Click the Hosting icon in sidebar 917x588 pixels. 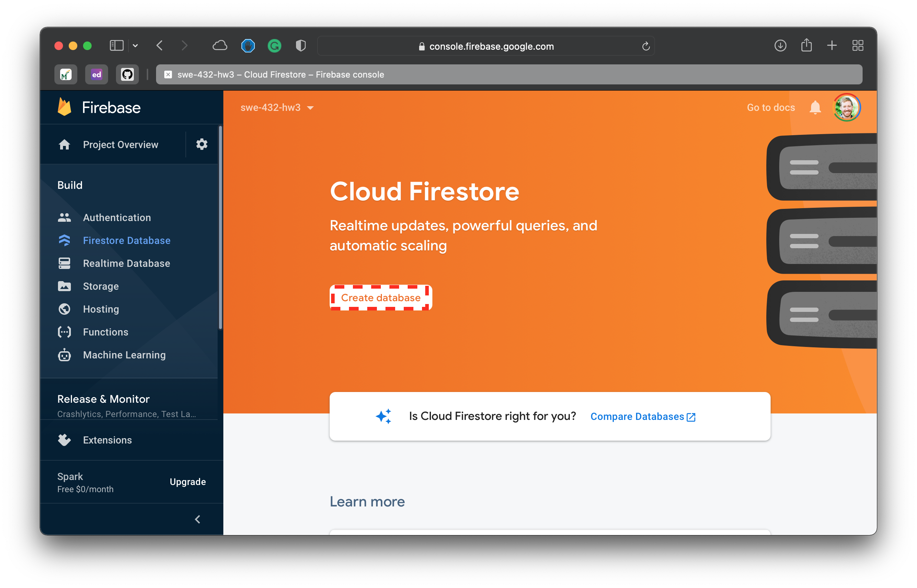(65, 309)
